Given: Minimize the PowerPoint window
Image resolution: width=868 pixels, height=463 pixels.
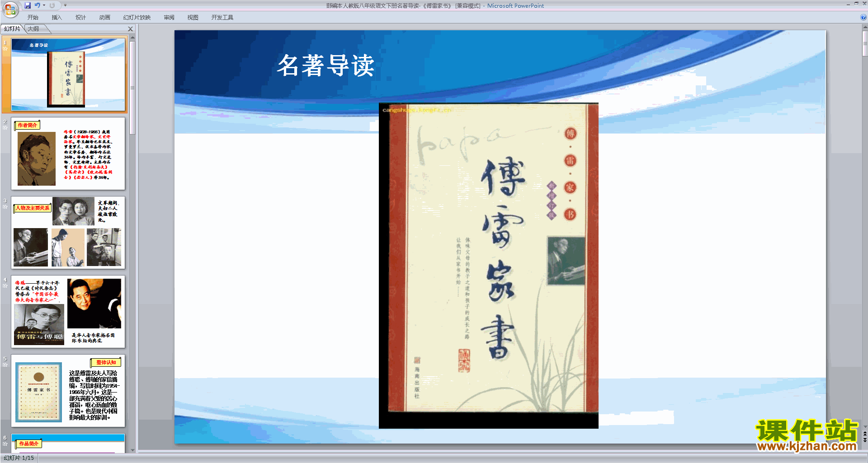Looking at the screenshot, I should point(848,4).
